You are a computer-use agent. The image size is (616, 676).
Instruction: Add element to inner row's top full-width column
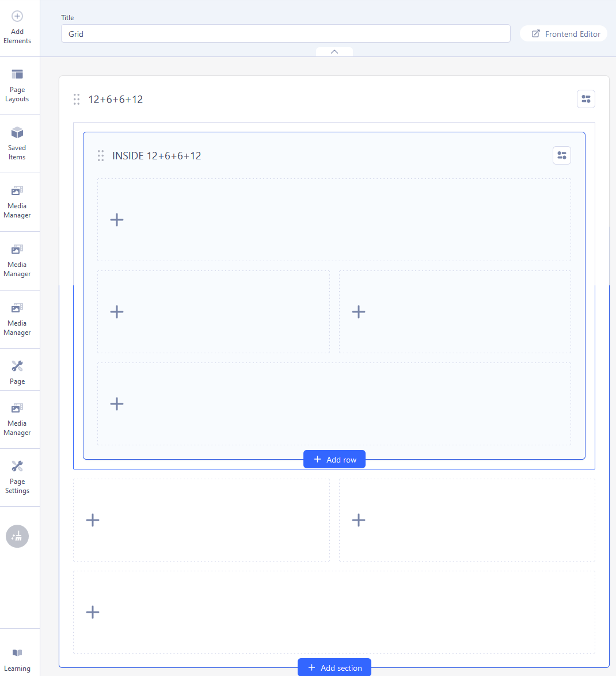tap(117, 220)
